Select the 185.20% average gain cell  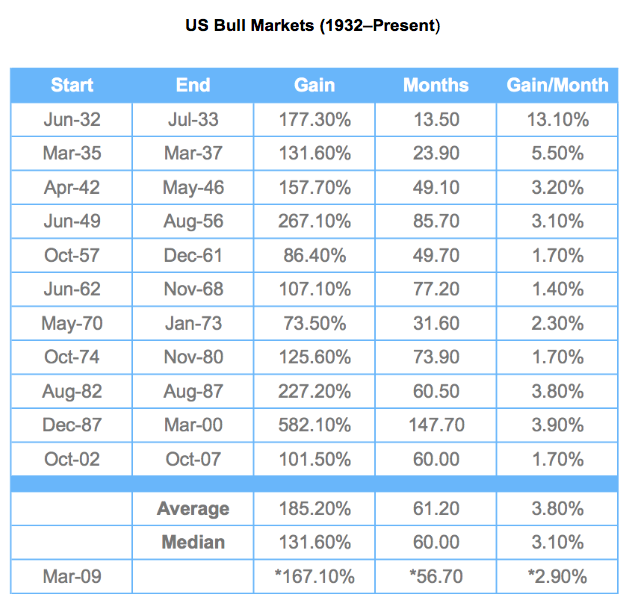click(x=314, y=509)
